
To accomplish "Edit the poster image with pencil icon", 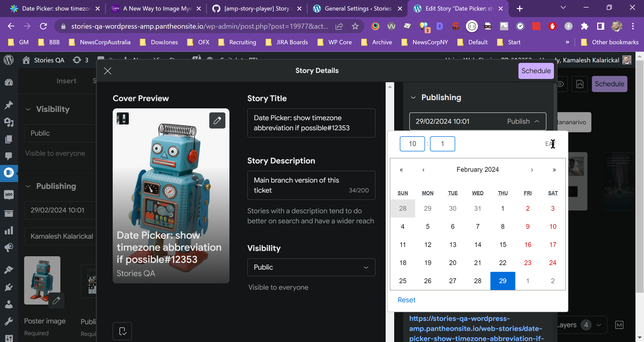I will pos(56,300).
